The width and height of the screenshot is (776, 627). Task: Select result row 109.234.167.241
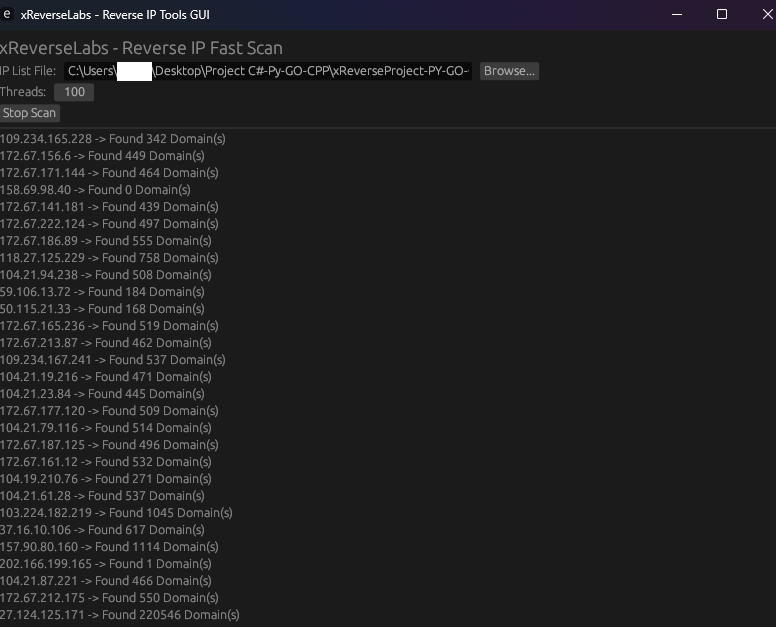[x=112, y=360]
